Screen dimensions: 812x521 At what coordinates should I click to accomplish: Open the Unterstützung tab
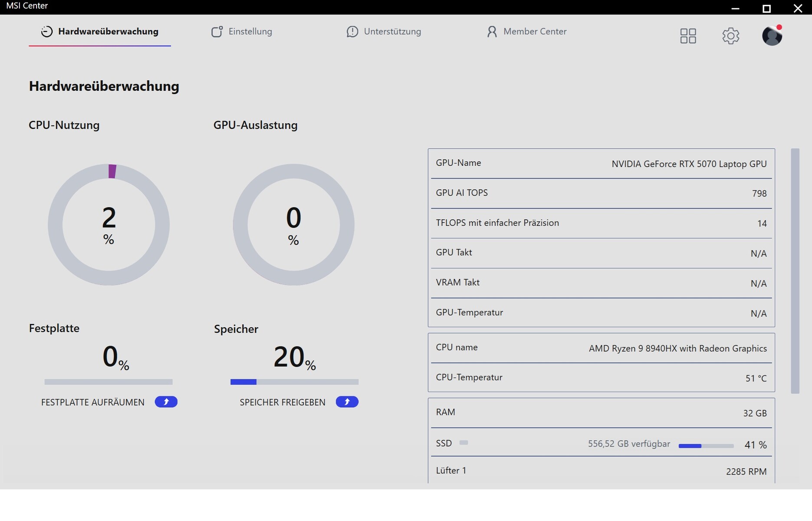pos(384,32)
